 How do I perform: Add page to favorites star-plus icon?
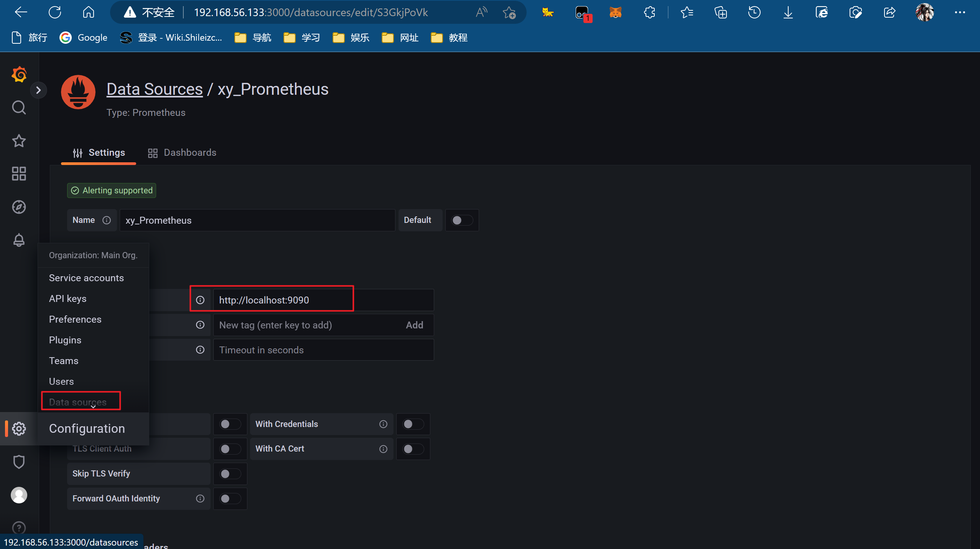[x=509, y=13]
